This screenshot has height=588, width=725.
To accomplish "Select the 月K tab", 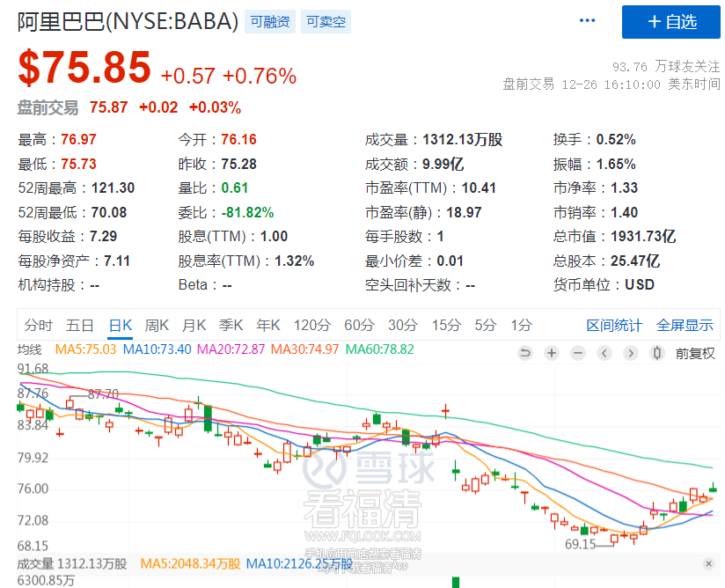I will coord(194,325).
